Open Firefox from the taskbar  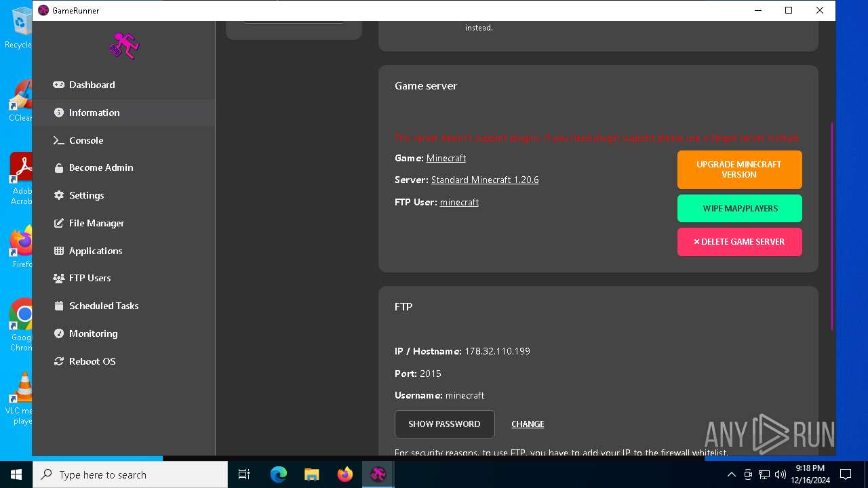tap(345, 474)
